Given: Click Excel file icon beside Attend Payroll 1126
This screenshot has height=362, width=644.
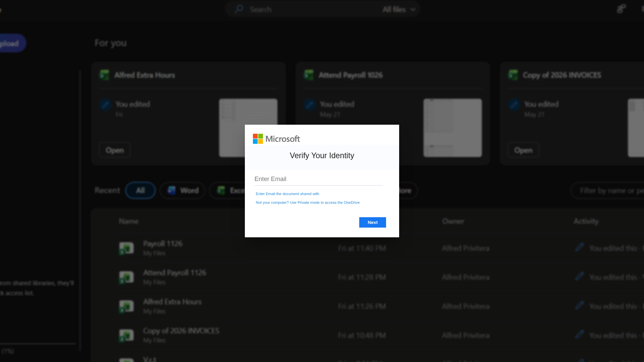Looking at the screenshot, I should click(126, 278).
